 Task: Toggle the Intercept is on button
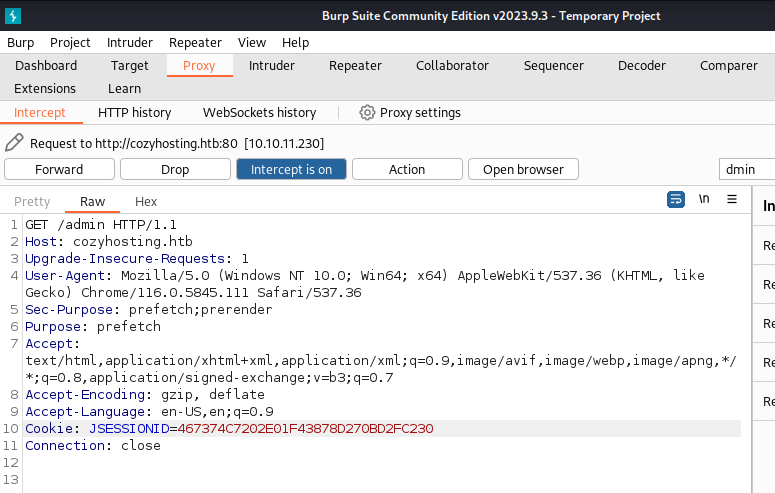(291, 169)
